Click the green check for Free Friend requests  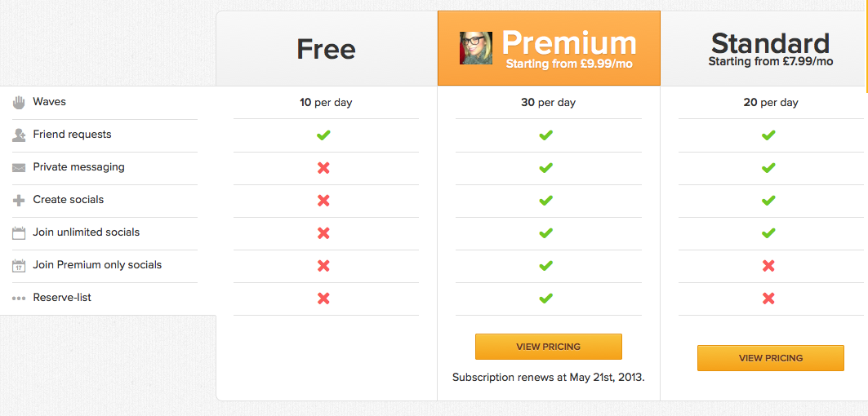point(323,135)
